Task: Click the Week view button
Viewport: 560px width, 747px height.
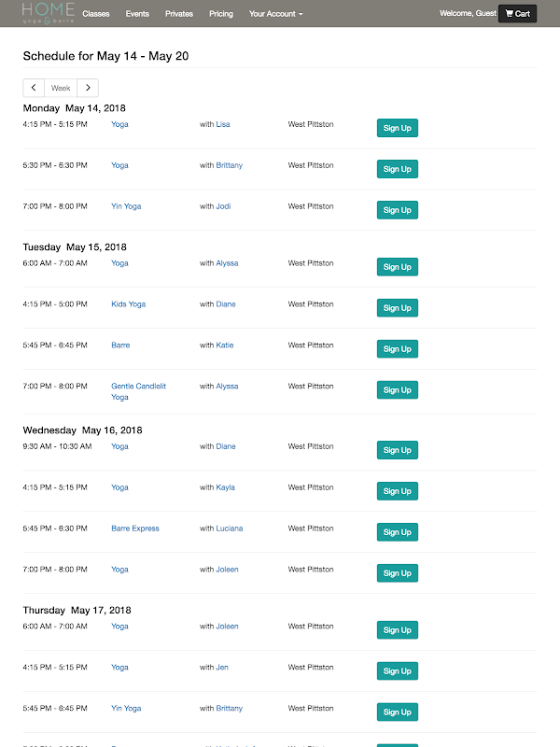Action: pyautogui.click(x=61, y=88)
